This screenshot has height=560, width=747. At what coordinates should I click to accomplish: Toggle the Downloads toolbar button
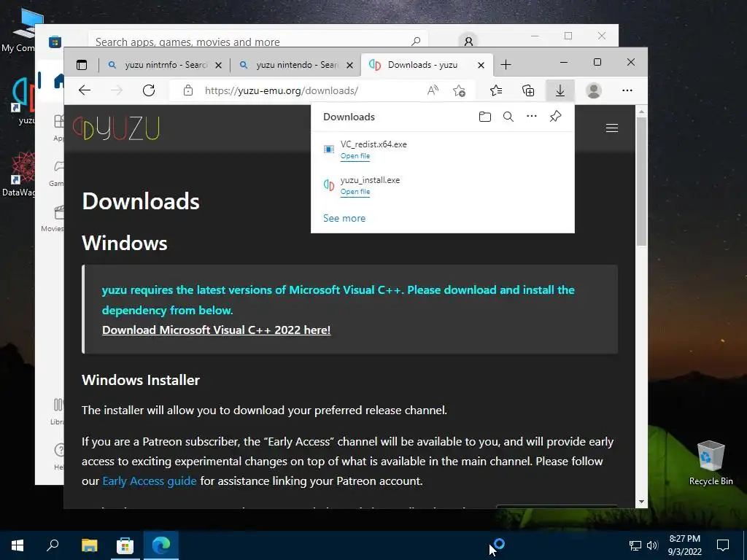pos(560,90)
